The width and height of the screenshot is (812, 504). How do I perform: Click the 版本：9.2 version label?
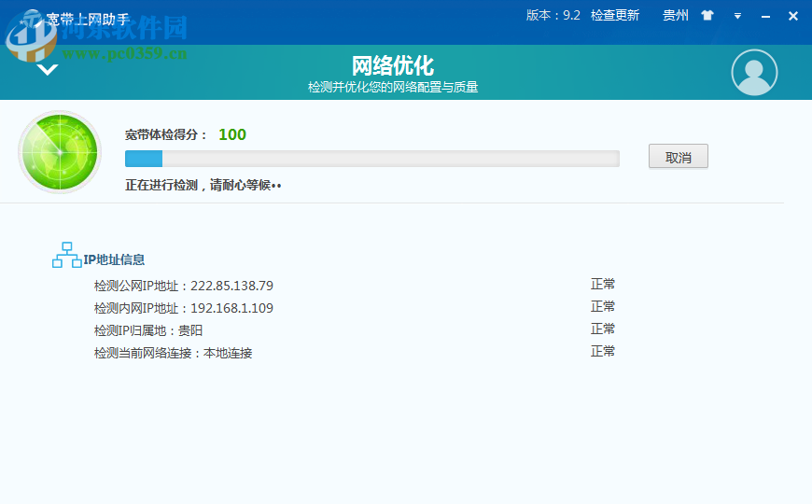pyautogui.click(x=553, y=16)
